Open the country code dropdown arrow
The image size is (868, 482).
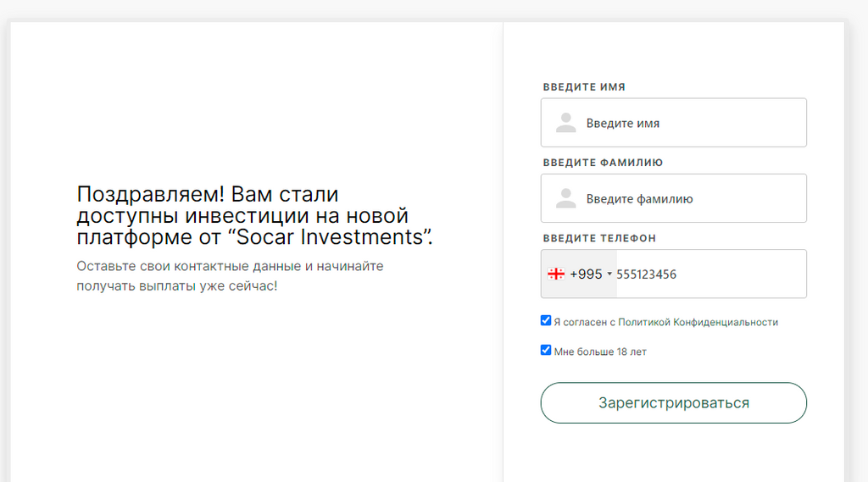point(609,274)
